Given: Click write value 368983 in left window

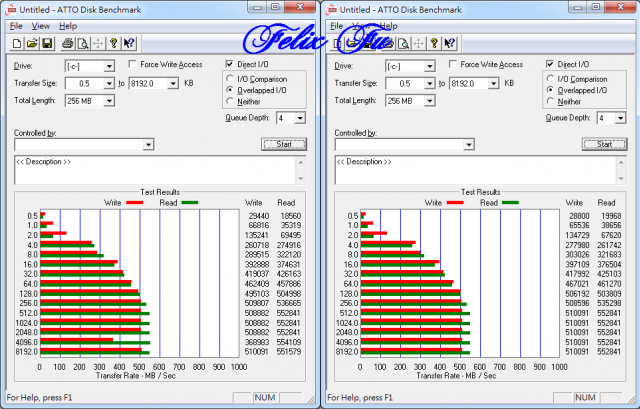Looking at the screenshot, I should (x=257, y=342).
